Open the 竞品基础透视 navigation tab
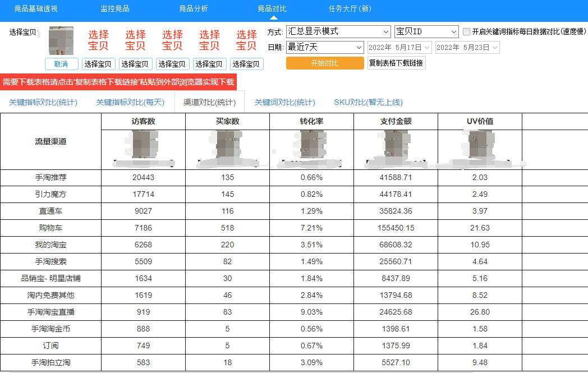This screenshot has width=588, height=373. coord(36,8)
